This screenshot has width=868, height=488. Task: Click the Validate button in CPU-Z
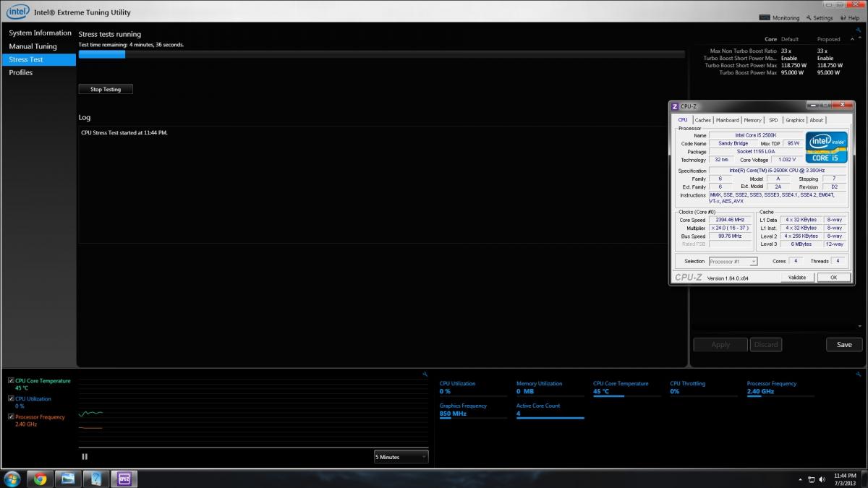(x=797, y=278)
